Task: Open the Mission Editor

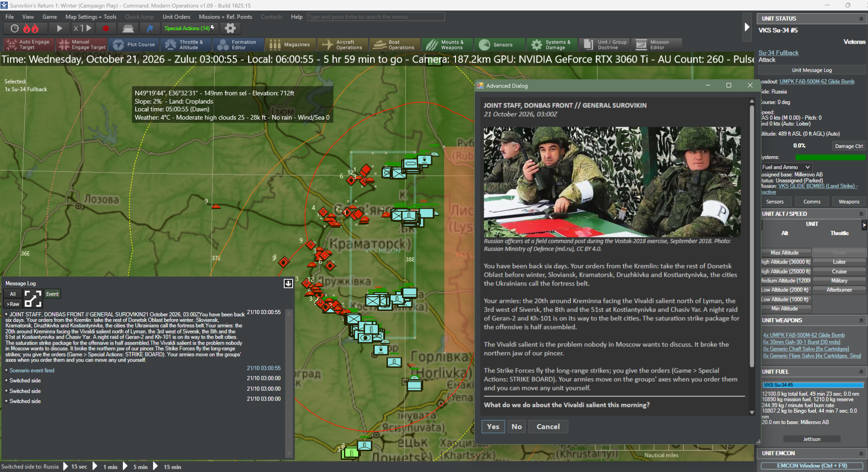Action: coord(657,45)
